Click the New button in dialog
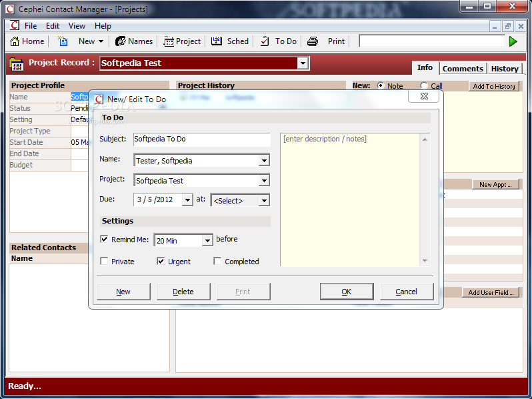The image size is (532, 399). [x=123, y=292]
